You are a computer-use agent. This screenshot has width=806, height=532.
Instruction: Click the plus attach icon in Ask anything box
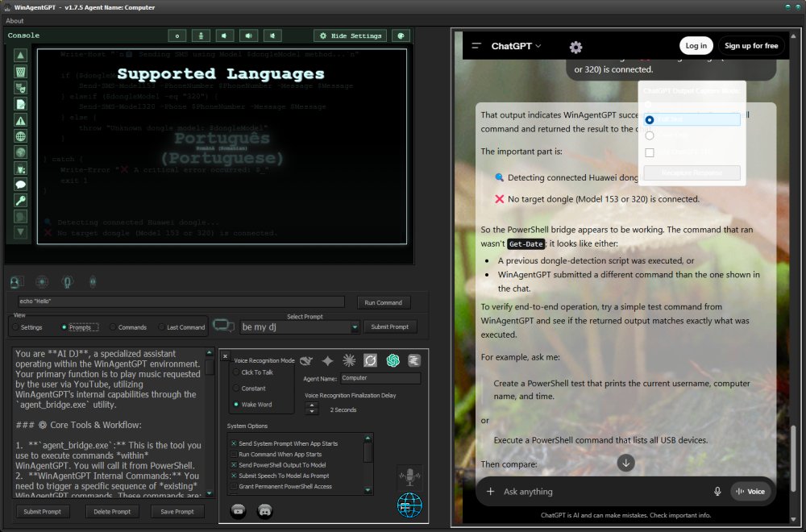tap(490, 492)
